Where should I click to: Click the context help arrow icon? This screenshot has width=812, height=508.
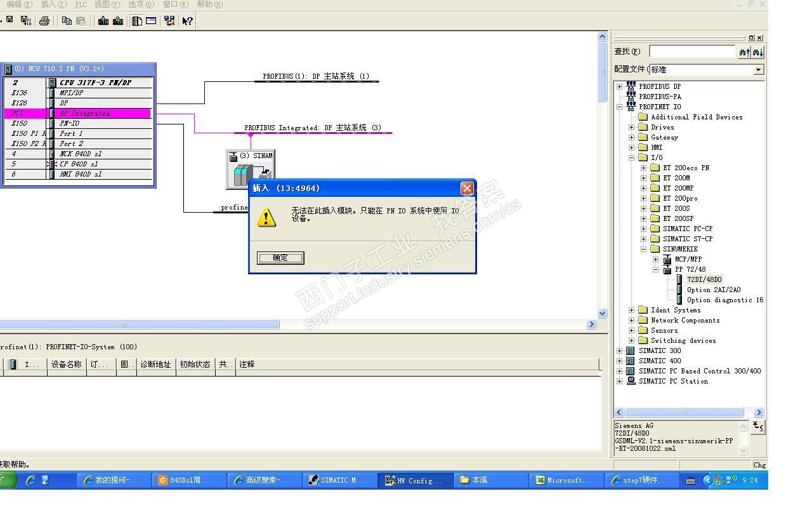click(x=188, y=20)
